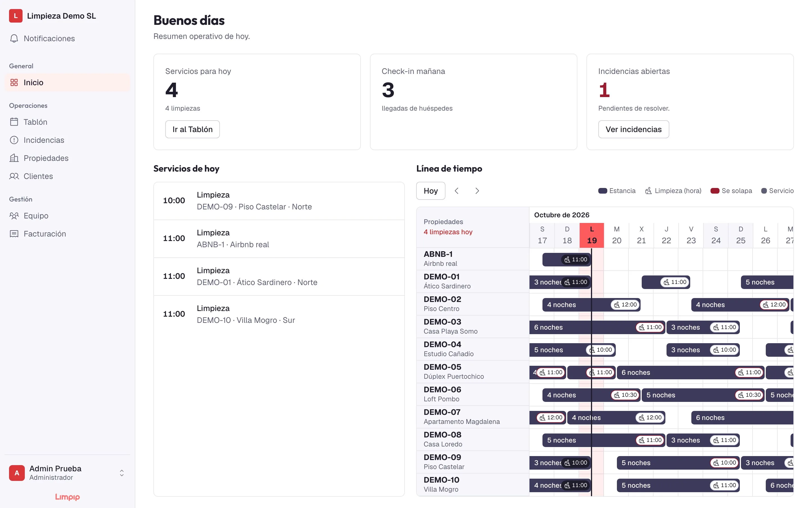Click DEMO-04 cleaning 10:00 chip on day 19
The height and width of the screenshot is (508, 812).
pyautogui.click(x=601, y=350)
